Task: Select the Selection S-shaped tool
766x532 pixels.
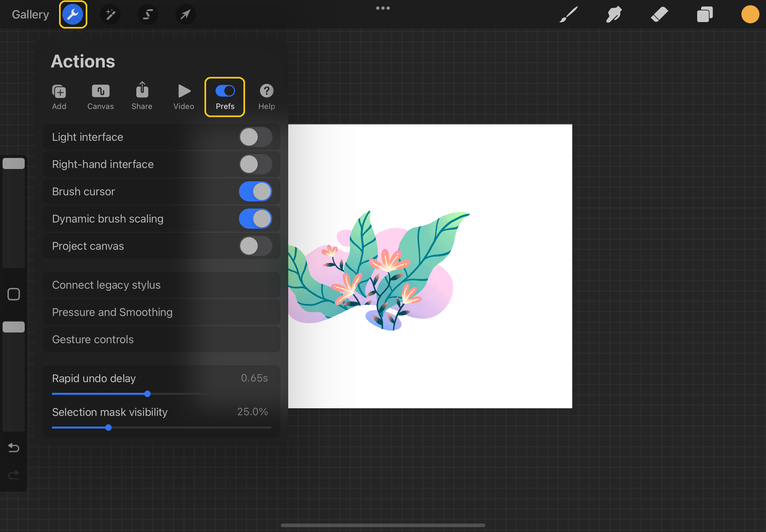Action: (x=148, y=15)
